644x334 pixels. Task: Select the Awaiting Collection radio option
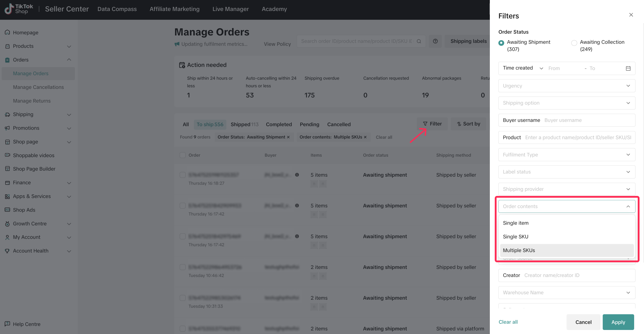[574, 43]
